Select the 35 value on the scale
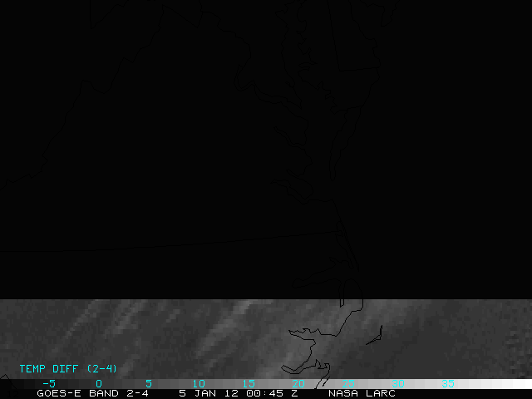532x399 pixels. point(447,383)
